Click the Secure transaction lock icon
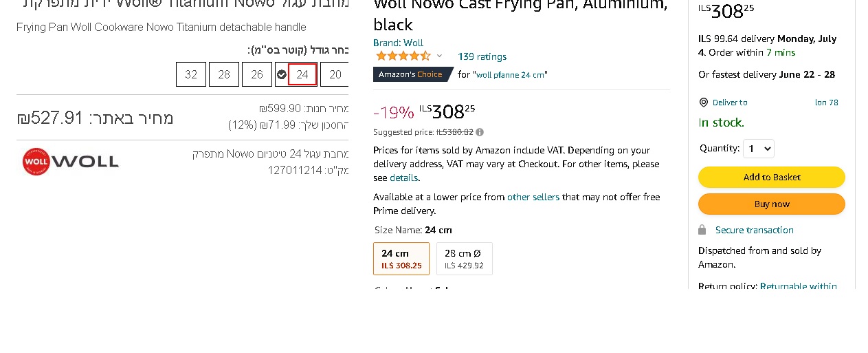This screenshot has height=353, width=868. (702, 230)
